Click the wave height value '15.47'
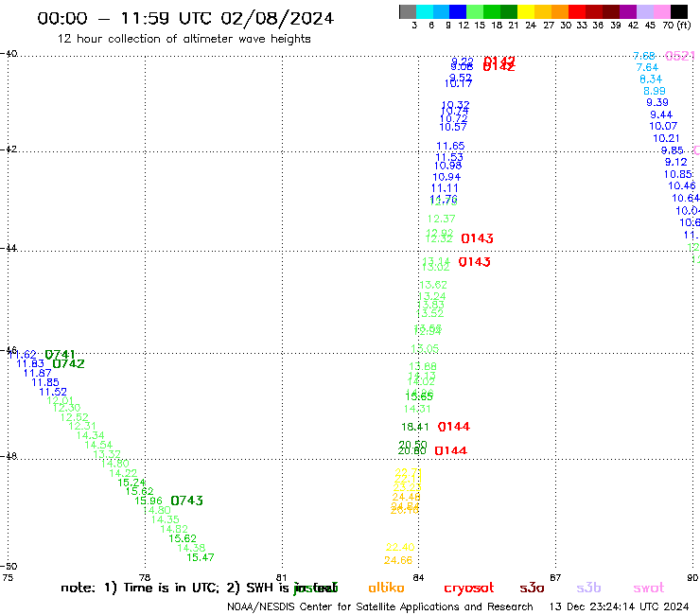 pos(200,557)
